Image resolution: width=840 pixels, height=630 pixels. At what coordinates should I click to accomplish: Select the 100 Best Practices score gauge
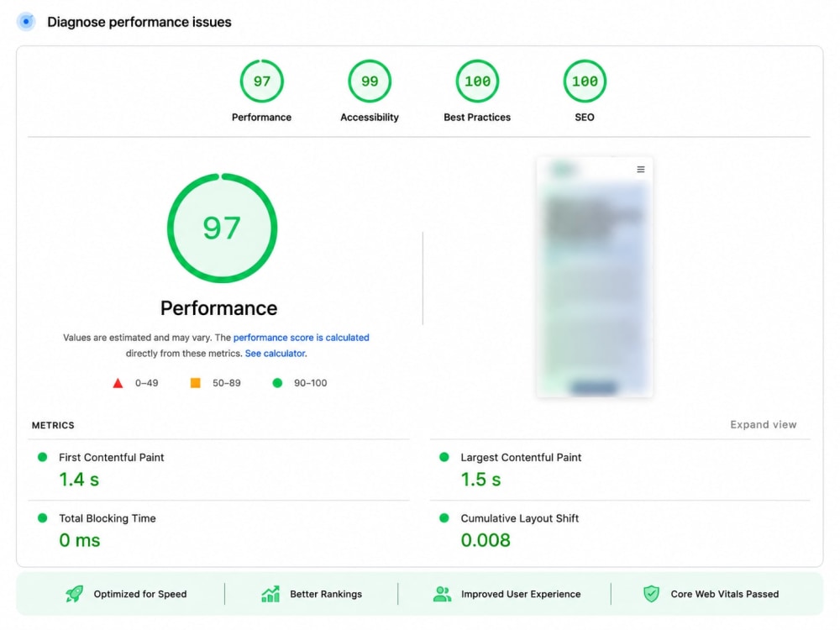pyautogui.click(x=477, y=81)
